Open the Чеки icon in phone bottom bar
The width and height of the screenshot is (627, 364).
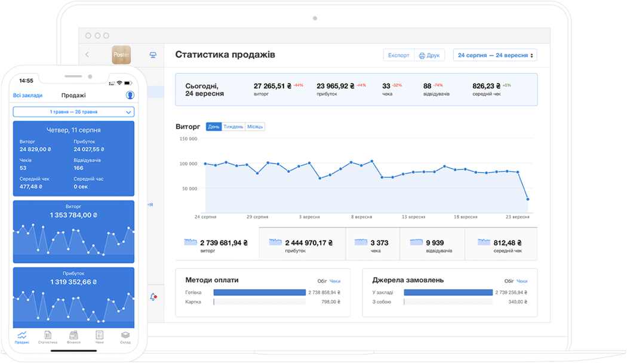pyautogui.click(x=100, y=337)
